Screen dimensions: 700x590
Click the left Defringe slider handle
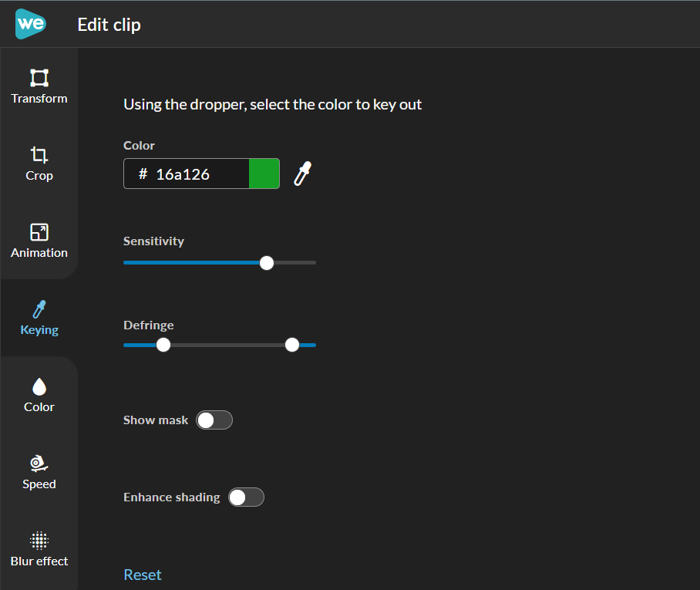pyautogui.click(x=163, y=345)
